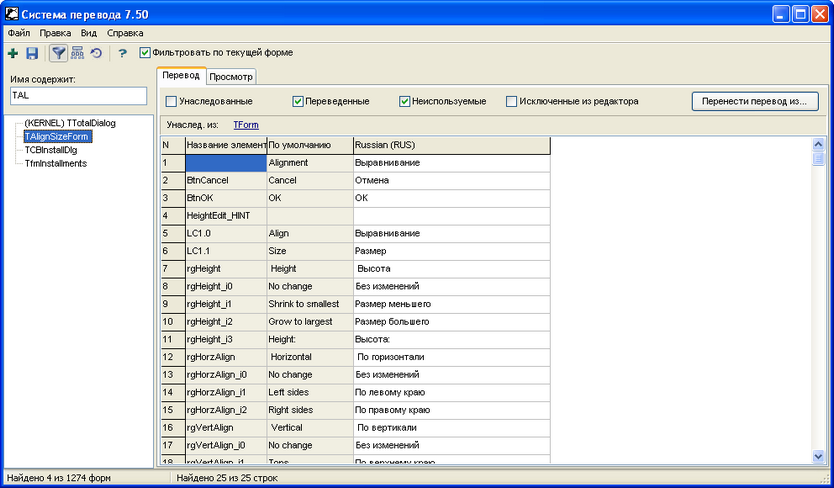Image resolution: width=834 pixels, height=488 pixels.
Task: Click 'По правому краю' translation cell
Action: (452, 410)
